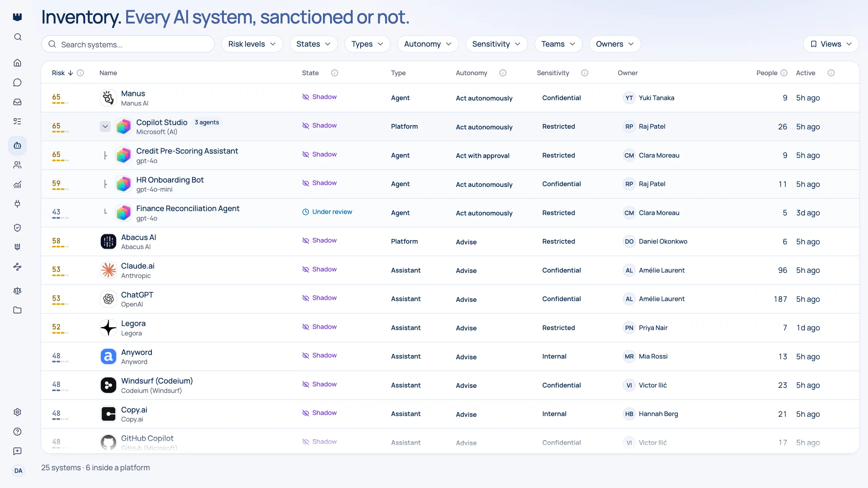Open the Autonomy filter dropdown
Screen dimensions: 868x488
coord(428,44)
